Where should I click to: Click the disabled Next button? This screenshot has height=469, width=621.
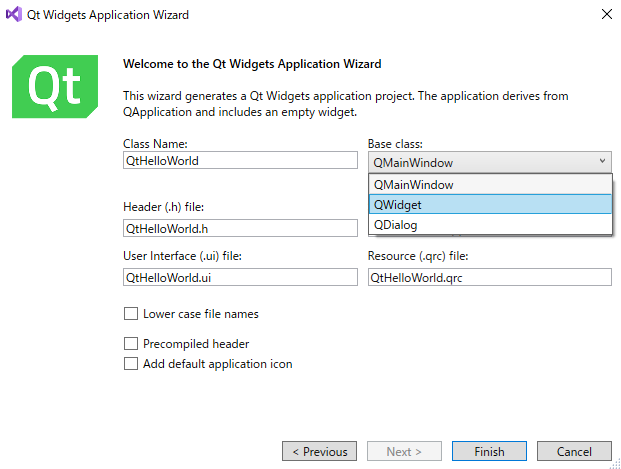click(404, 451)
